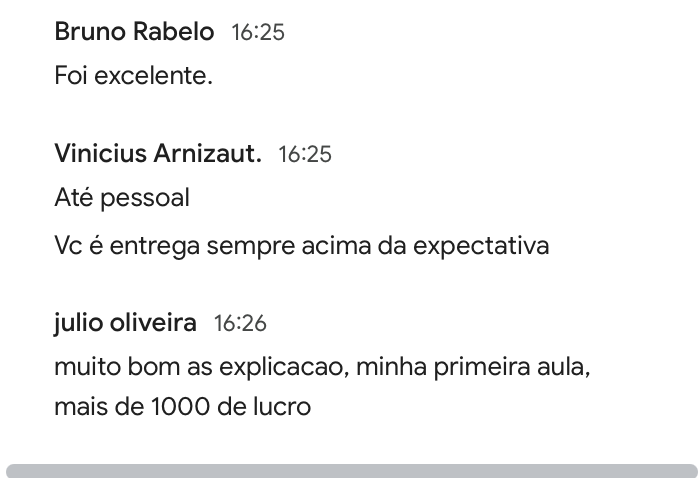Select the message "Foi excelente."
This screenshot has width=700, height=478.
pyautogui.click(x=133, y=76)
